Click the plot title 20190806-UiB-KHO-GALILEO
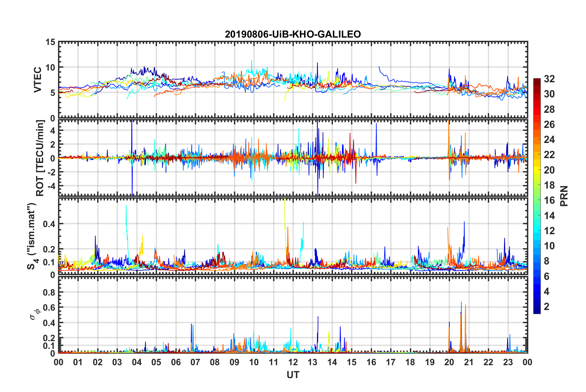Screen dimensions: 586x392 click(x=293, y=34)
